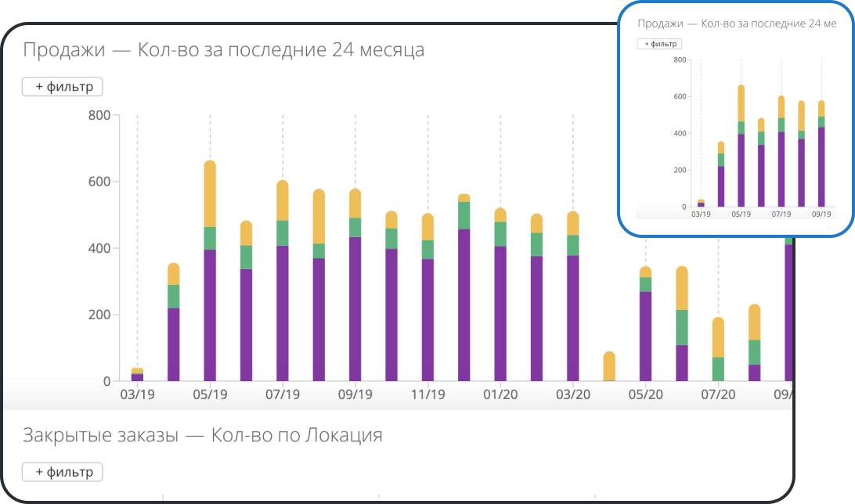Screen dimensions: 855x504
Task: Click the 'Закрытые заказы — Кол-во по Локация' heading
Action: [203, 435]
